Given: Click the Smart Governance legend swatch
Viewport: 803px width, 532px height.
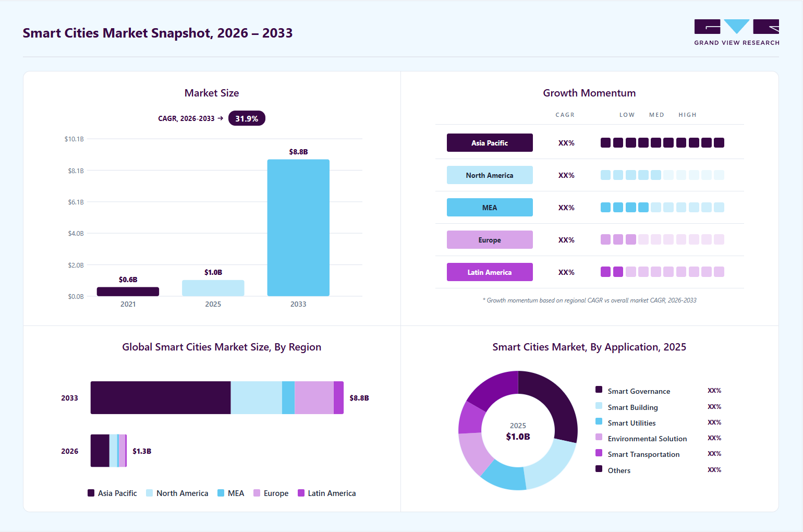Looking at the screenshot, I should [x=599, y=390].
